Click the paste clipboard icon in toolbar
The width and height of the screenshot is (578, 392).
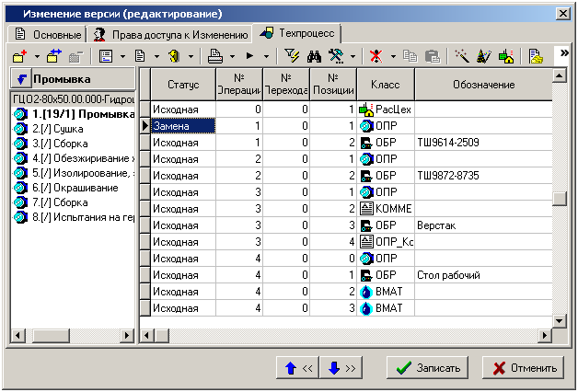431,56
